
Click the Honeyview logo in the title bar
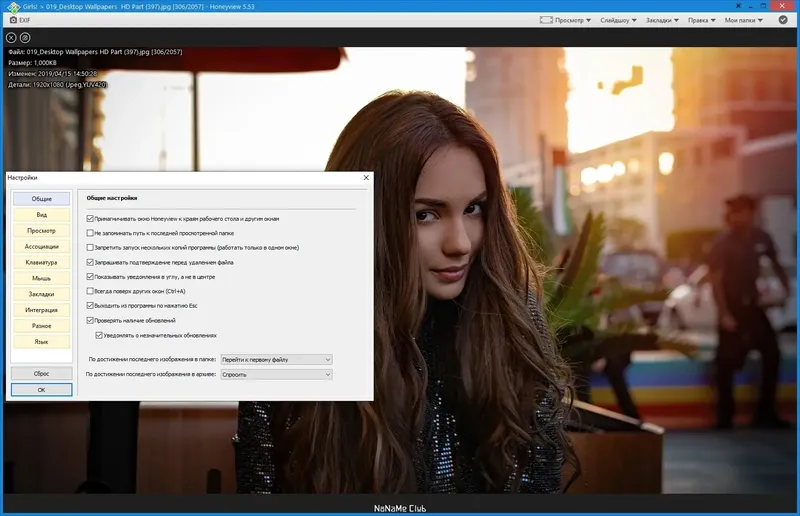pyautogui.click(x=13, y=7)
